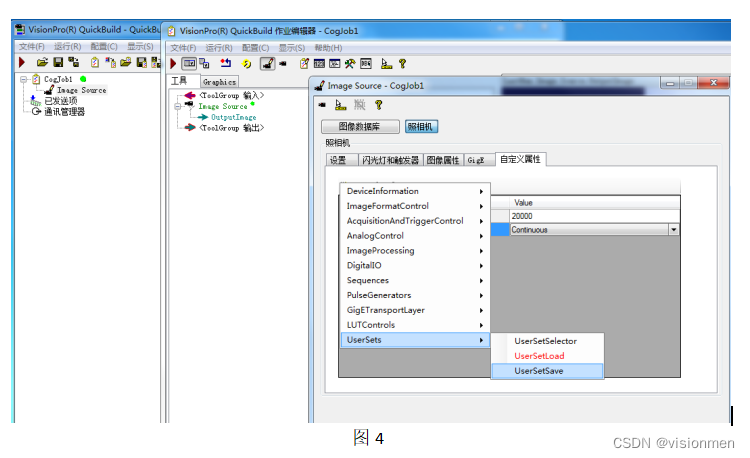750x458 pixels.
Task: Expand AnalogControl submenu
Action: [x=415, y=236]
